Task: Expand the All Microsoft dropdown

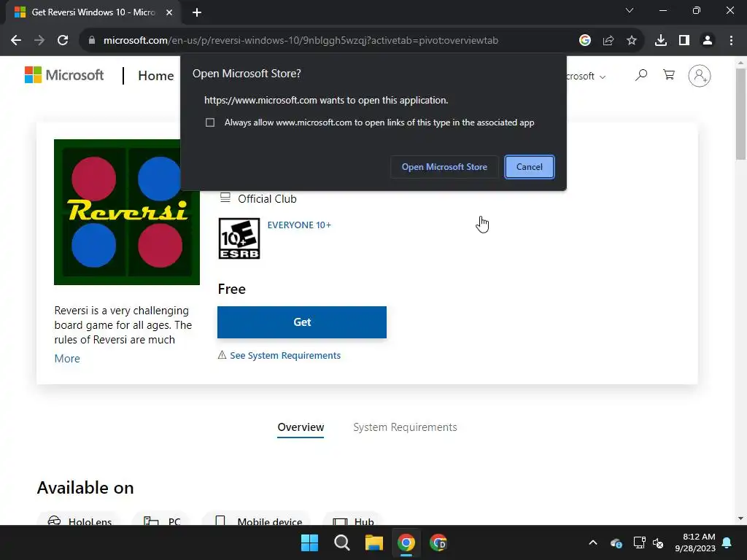Action: point(586,76)
